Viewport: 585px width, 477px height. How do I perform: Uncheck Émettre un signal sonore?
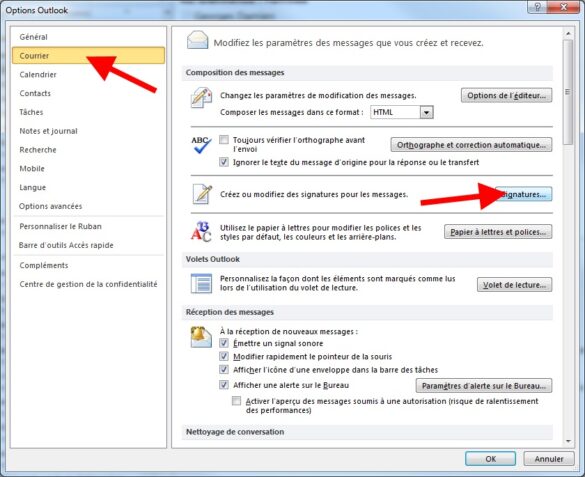click(x=224, y=343)
